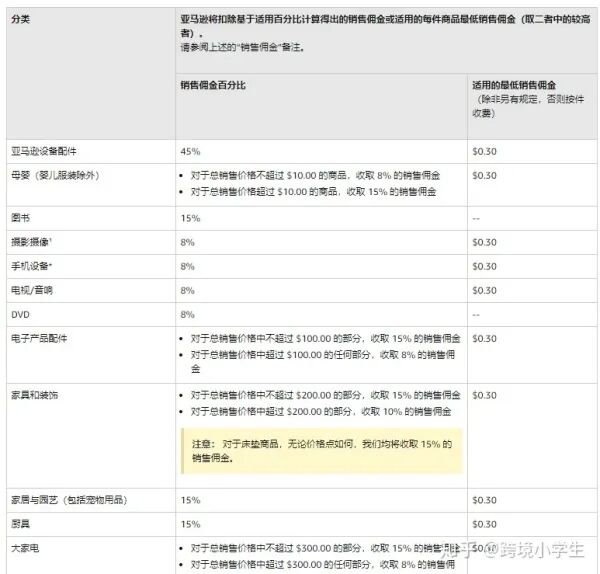
Task: Click the 15% value in the 家居与园艺 row
Action: click(190, 500)
